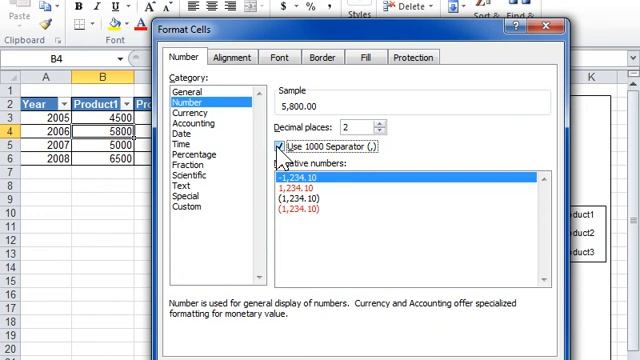The image size is (640, 360).
Task: Center text using the ribbon alignment icon
Action: click(x=212, y=6)
